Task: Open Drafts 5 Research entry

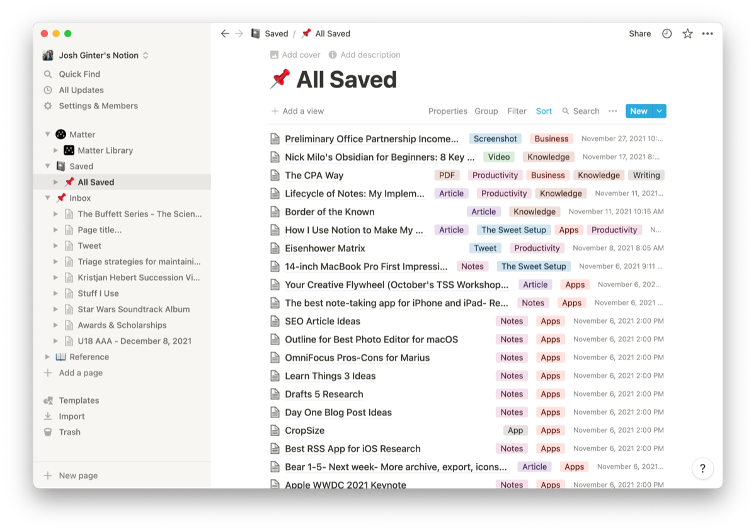Action: (324, 394)
